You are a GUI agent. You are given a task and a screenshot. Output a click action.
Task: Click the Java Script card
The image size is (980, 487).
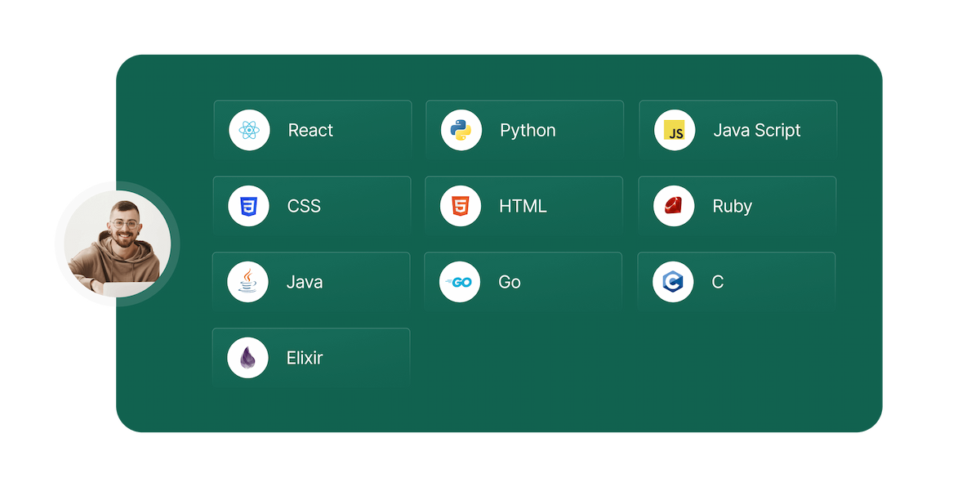click(x=751, y=129)
